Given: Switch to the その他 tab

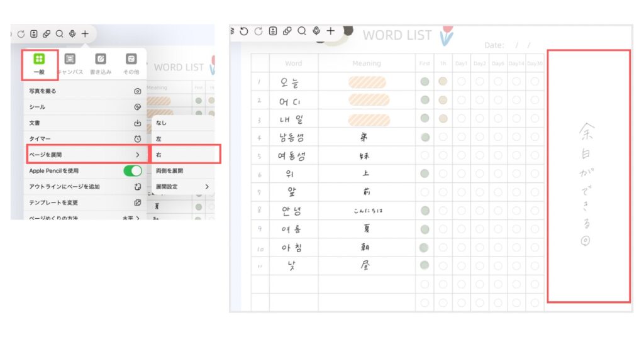Looking at the screenshot, I should tap(131, 64).
